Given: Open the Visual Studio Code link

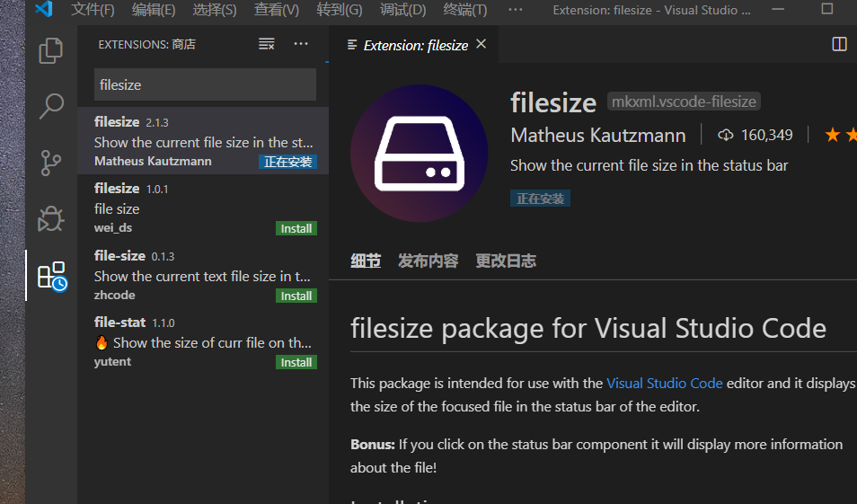Looking at the screenshot, I should 665,384.
